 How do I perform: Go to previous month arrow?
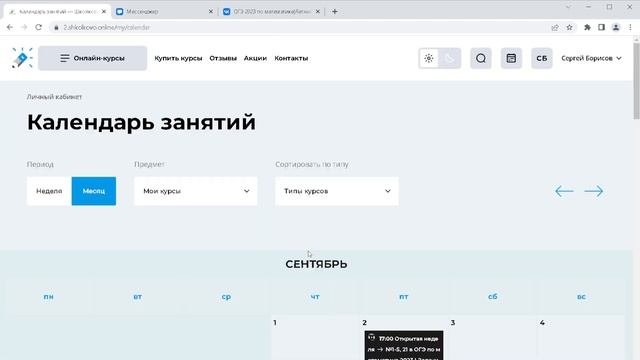pyautogui.click(x=564, y=191)
